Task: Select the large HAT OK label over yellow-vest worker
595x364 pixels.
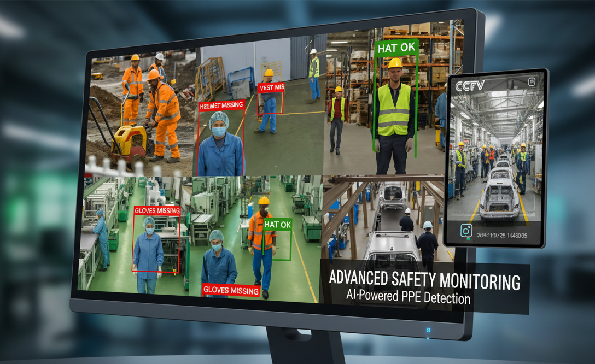Action: point(396,48)
